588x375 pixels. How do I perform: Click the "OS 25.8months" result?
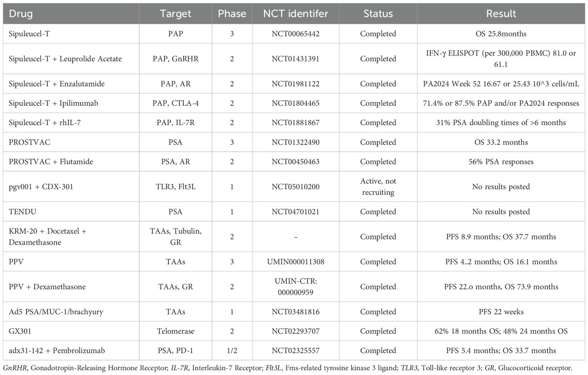501,34
